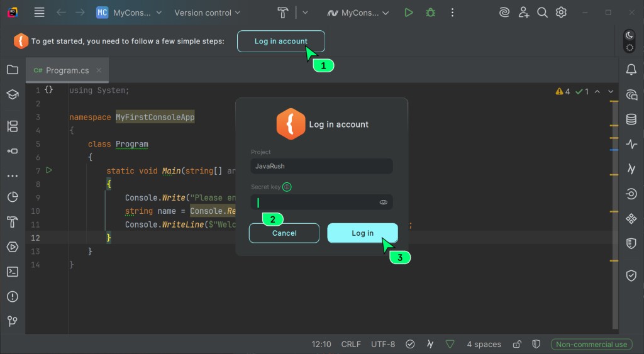Toggle secret key visibility eye icon

383,202
